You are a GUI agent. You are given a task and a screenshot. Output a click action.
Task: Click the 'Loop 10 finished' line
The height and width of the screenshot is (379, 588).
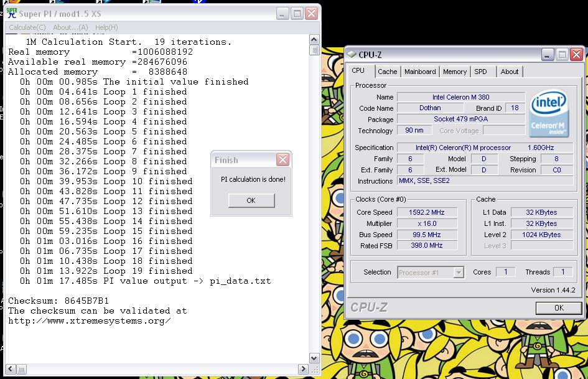tap(106, 182)
